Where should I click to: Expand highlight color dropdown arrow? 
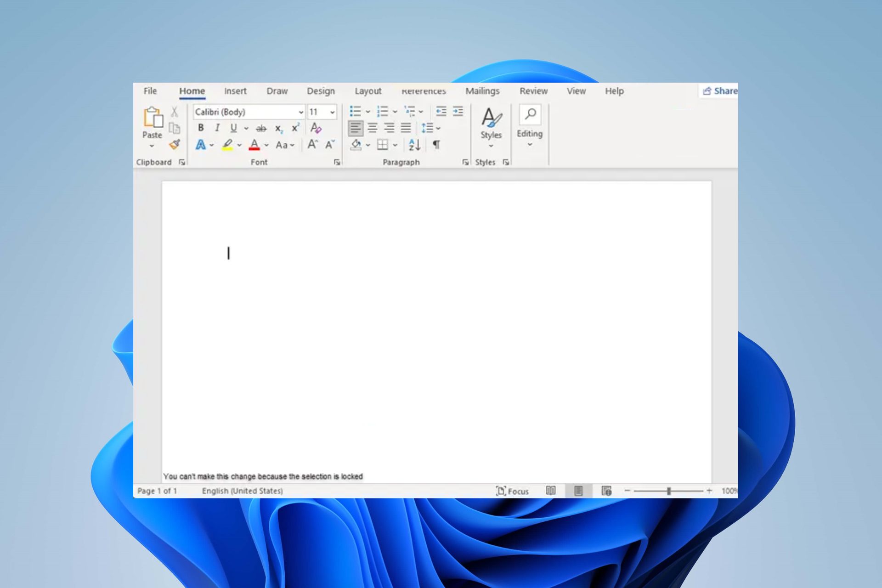point(239,146)
